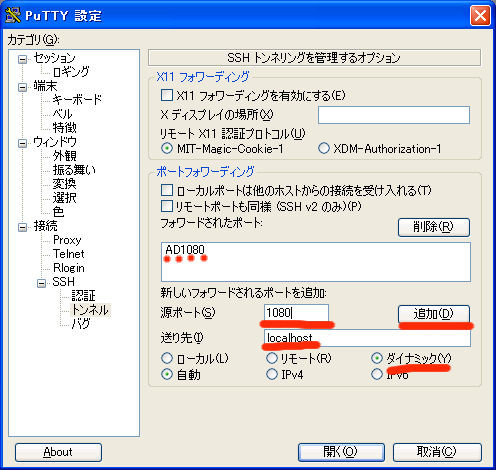496x470 pixels.
Task: Open 選択 category
Action: tap(64, 198)
